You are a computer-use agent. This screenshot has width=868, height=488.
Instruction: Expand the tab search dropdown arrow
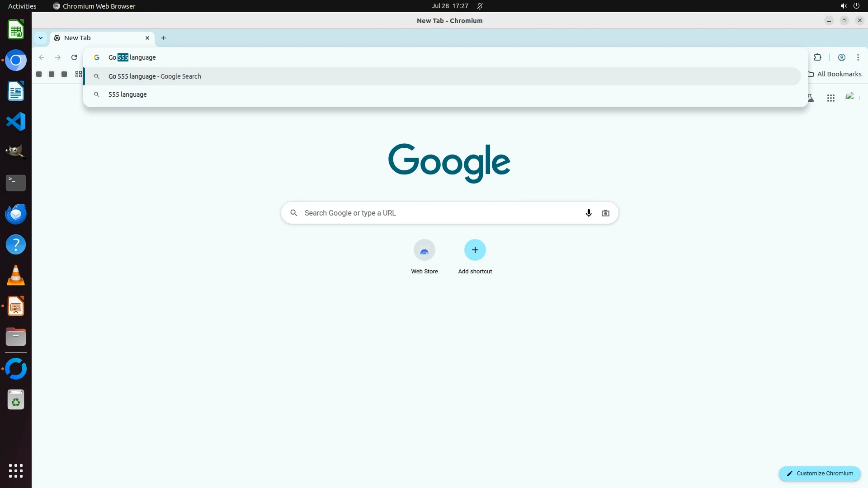click(x=41, y=38)
